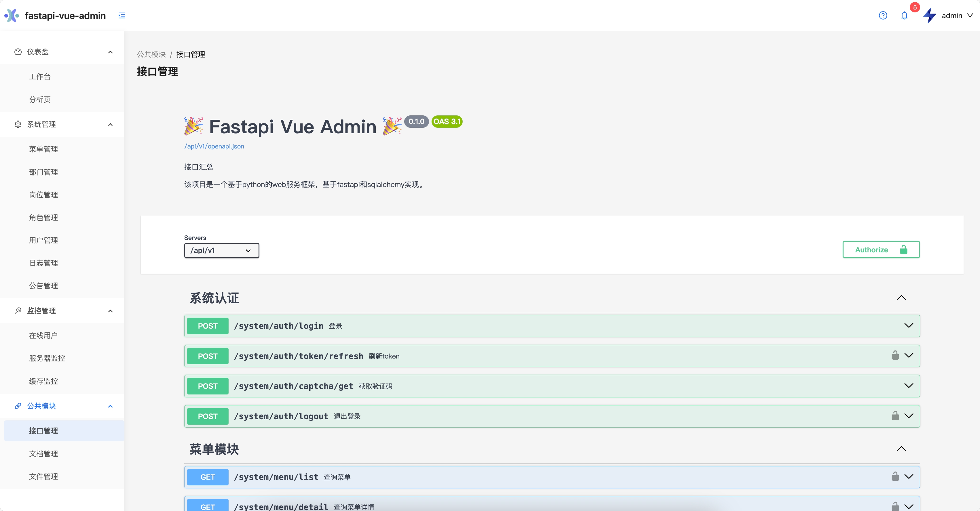The width and height of the screenshot is (980, 511).
Task: Click the OAS 3.1 badge
Action: (x=447, y=121)
